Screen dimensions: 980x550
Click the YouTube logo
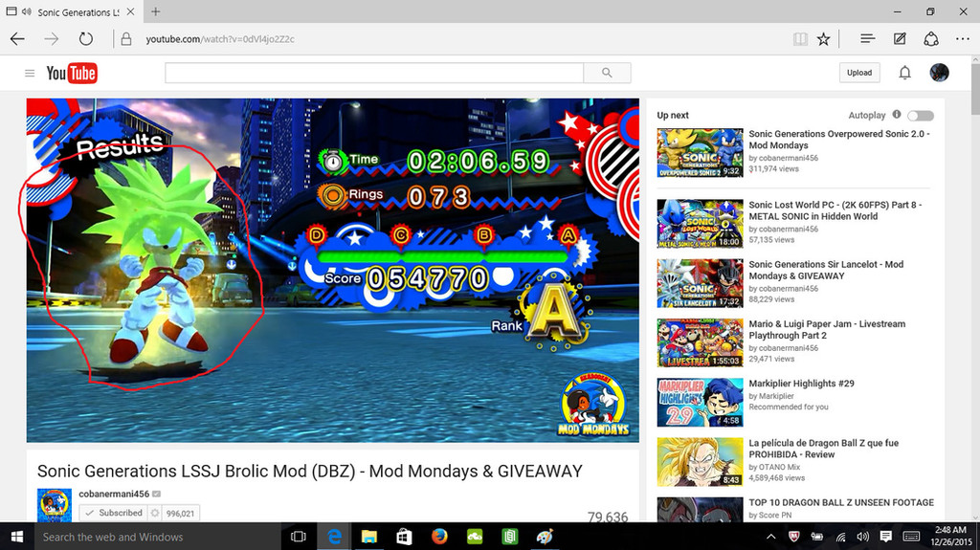click(x=72, y=73)
